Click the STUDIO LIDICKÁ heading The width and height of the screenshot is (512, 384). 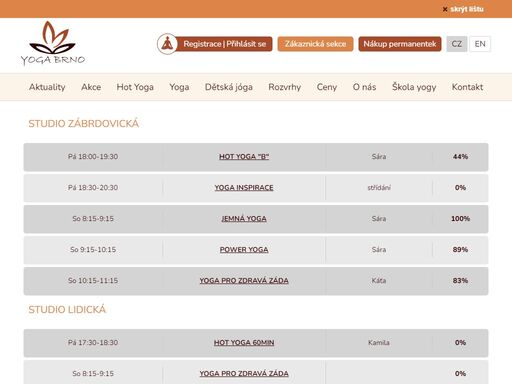click(67, 310)
